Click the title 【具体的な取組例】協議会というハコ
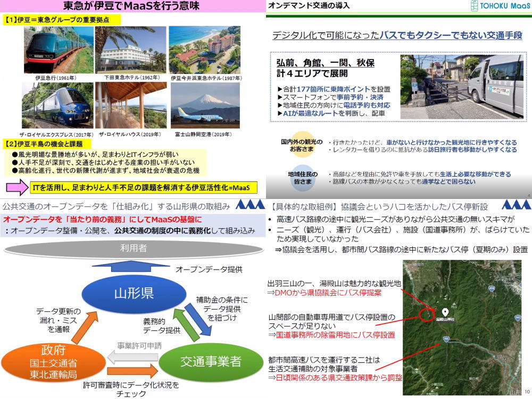 coord(379,206)
